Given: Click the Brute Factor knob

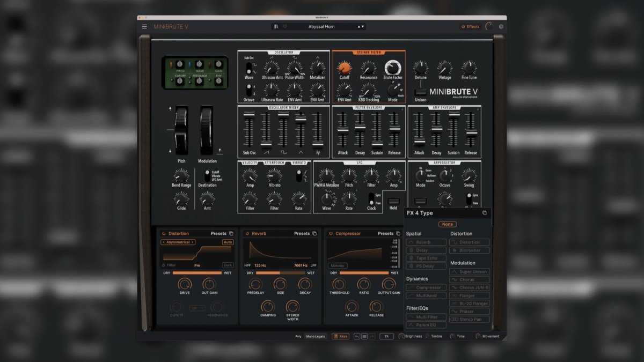Looking at the screenshot, I should pyautogui.click(x=393, y=68).
